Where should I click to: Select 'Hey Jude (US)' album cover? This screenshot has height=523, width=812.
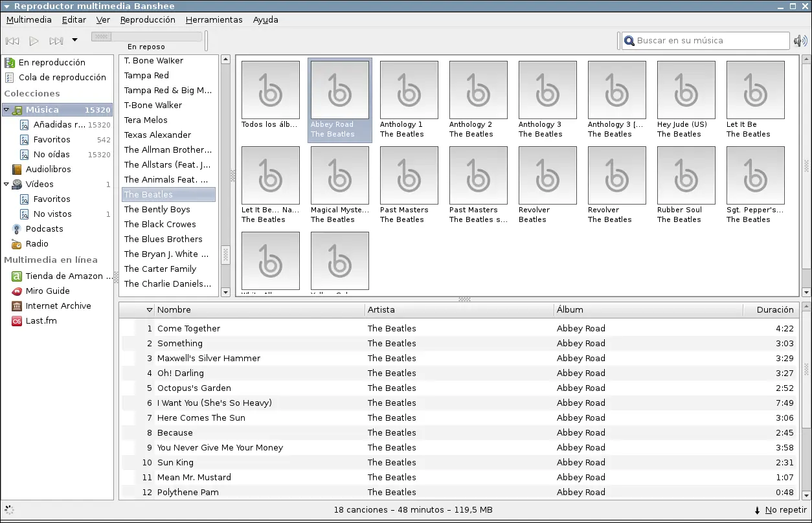(686, 90)
